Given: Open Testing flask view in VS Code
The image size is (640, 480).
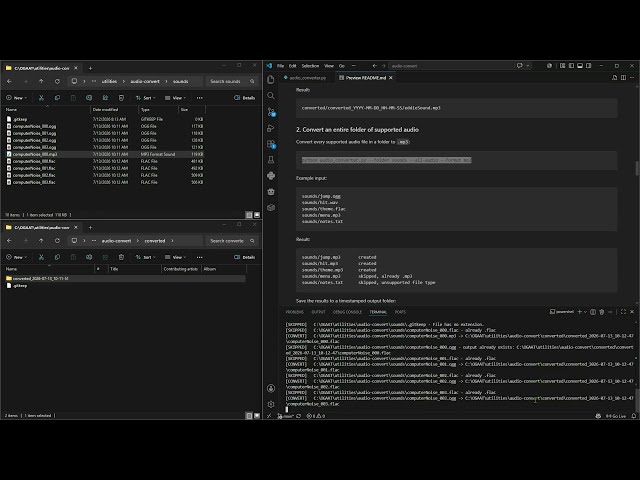Looking at the screenshot, I should [271, 160].
